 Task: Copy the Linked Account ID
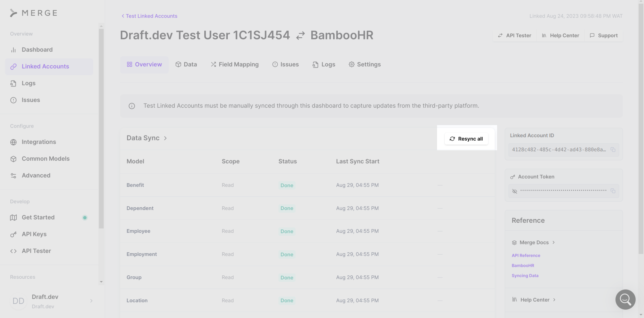pyautogui.click(x=613, y=149)
